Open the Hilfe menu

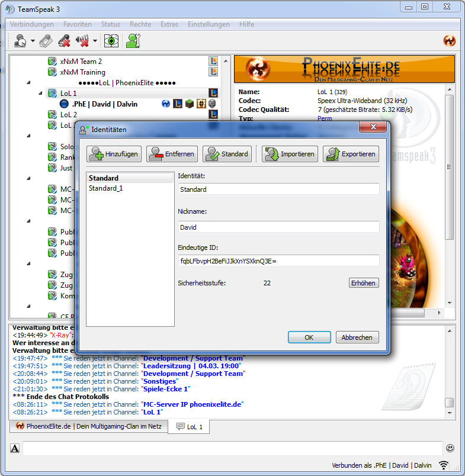(246, 24)
